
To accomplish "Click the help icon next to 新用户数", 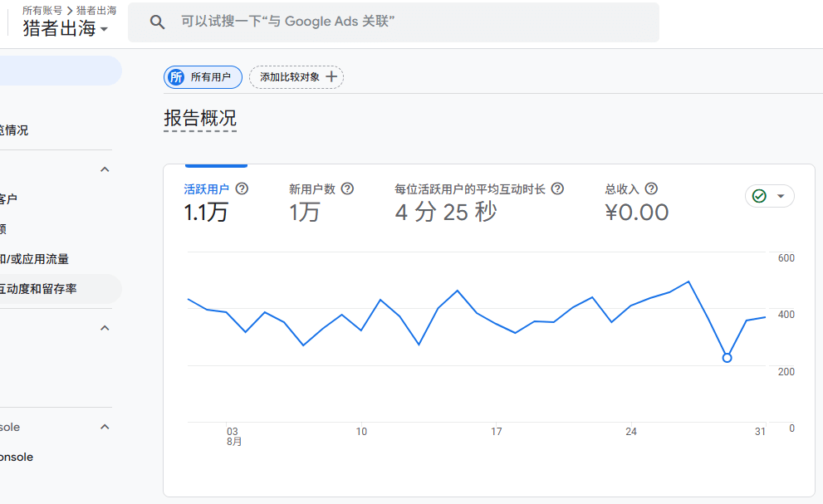I will pos(347,188).
